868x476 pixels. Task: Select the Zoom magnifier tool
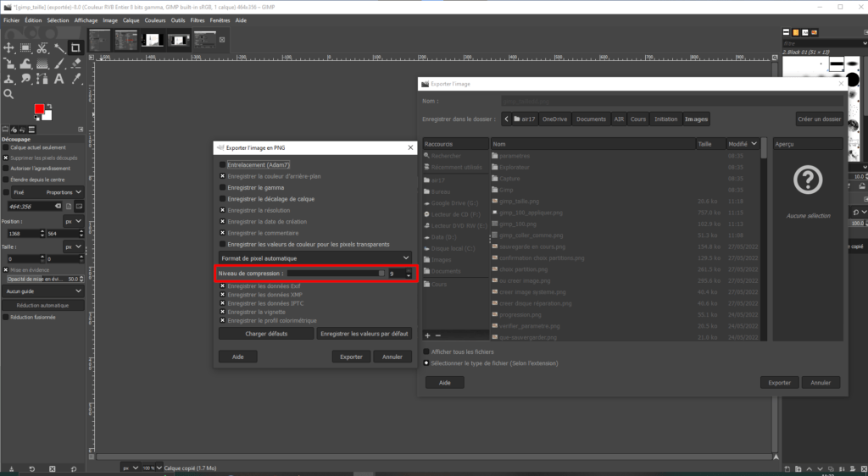8,94
